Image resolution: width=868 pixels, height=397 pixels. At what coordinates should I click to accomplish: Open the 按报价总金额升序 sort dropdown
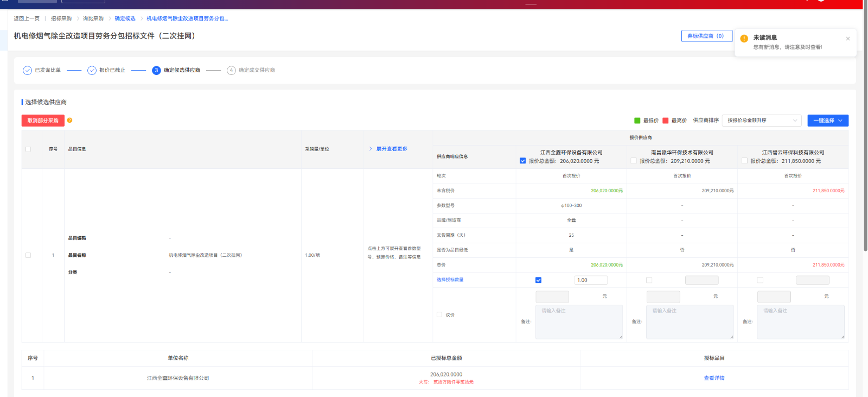coord(763,121)
